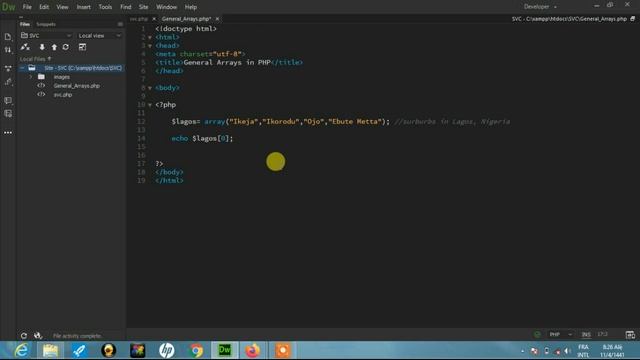Select General_Arrays.php in file tree
The image size is (640, 360).
tap(76, 86)
